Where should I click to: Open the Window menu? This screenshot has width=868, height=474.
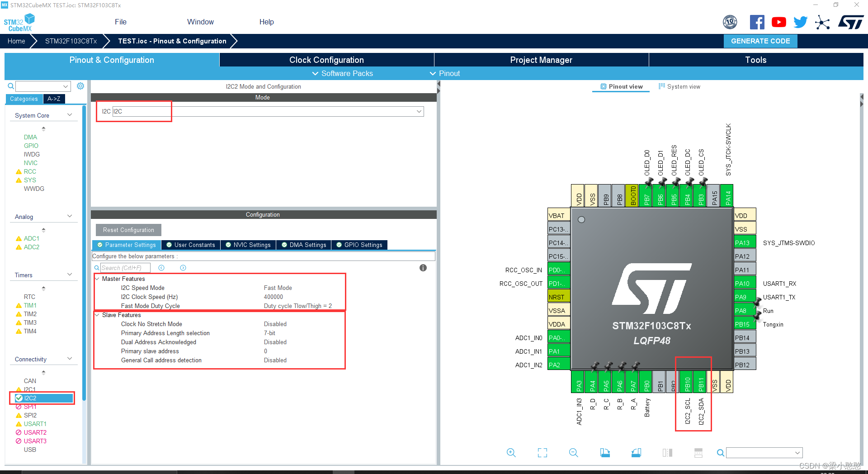click(200, 22)
